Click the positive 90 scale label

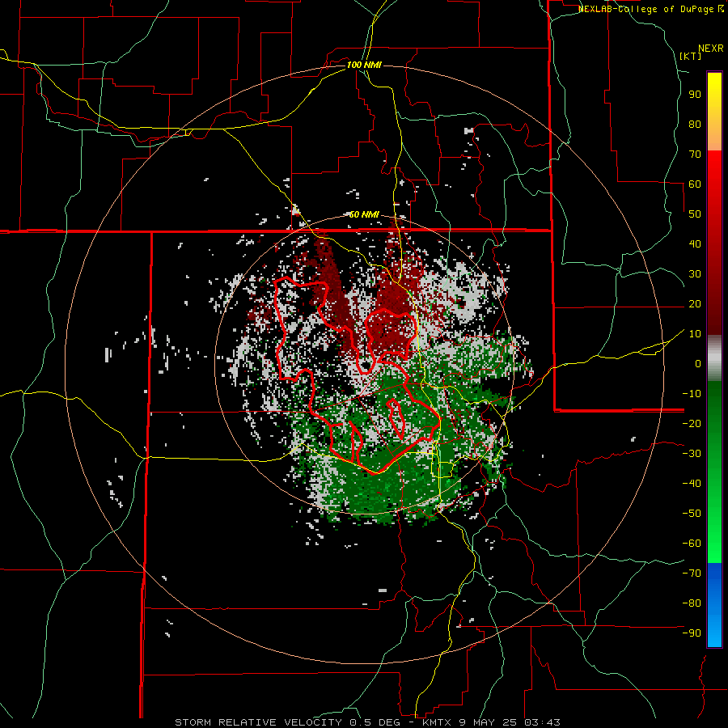(x=695, y=95)
